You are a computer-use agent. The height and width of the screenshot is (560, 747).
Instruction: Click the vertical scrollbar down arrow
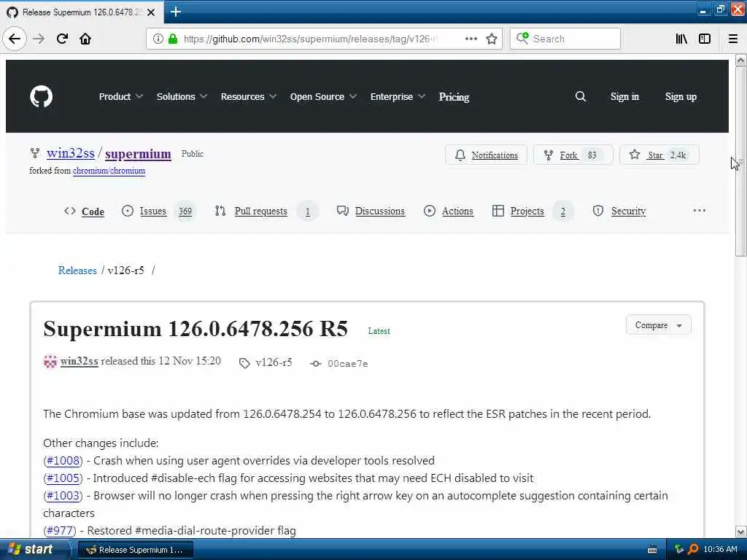pos(740,532)
